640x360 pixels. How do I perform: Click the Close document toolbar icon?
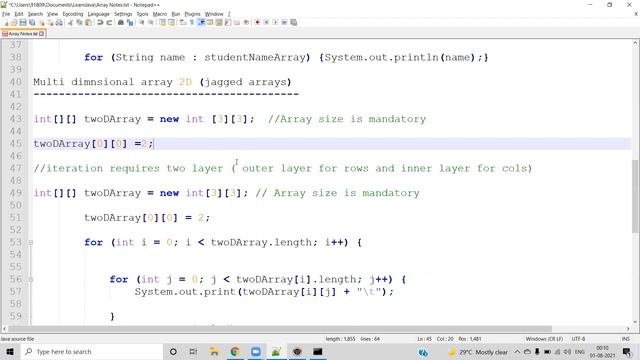tap(41, 22)
